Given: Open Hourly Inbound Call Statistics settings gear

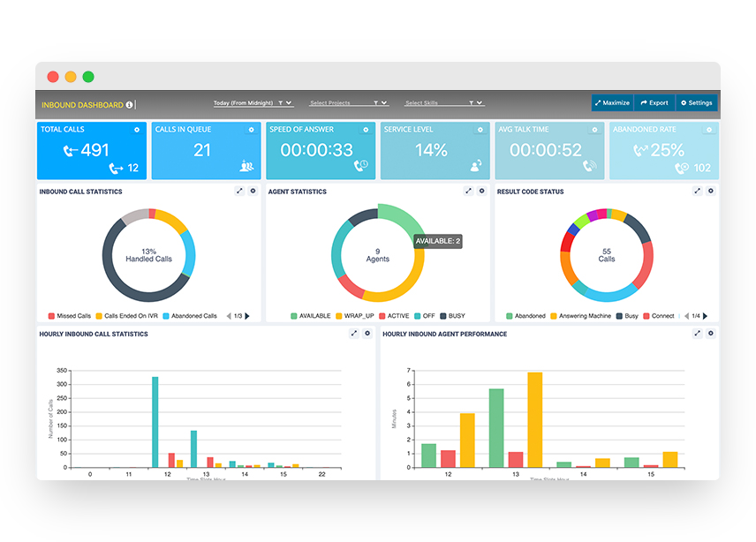Looking at the screenshot, I should [367, 333].
